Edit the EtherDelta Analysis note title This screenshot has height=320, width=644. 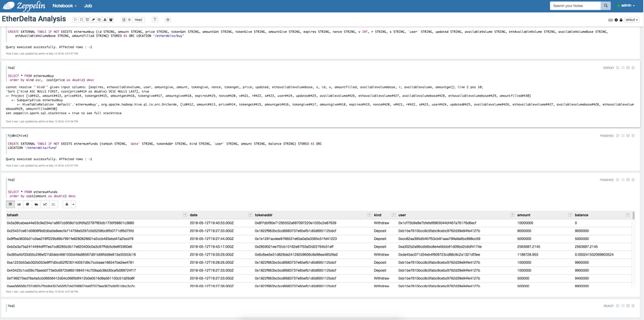(x=34, y=19)
